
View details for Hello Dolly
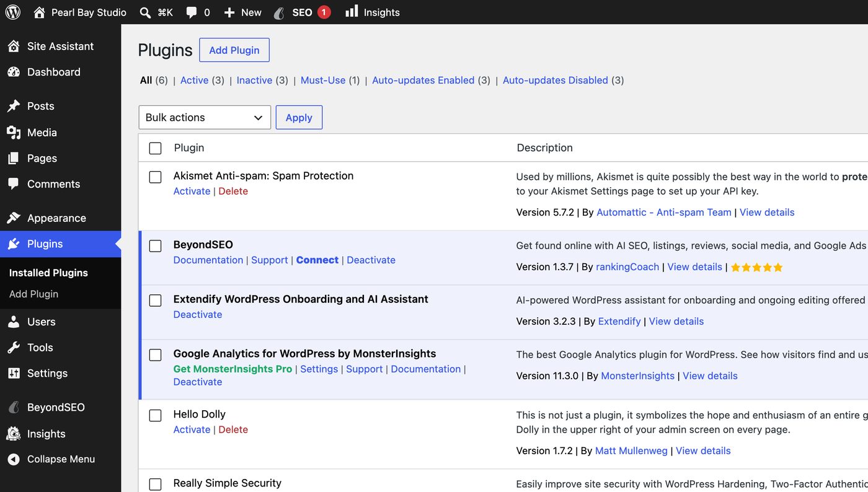point(703,450)
